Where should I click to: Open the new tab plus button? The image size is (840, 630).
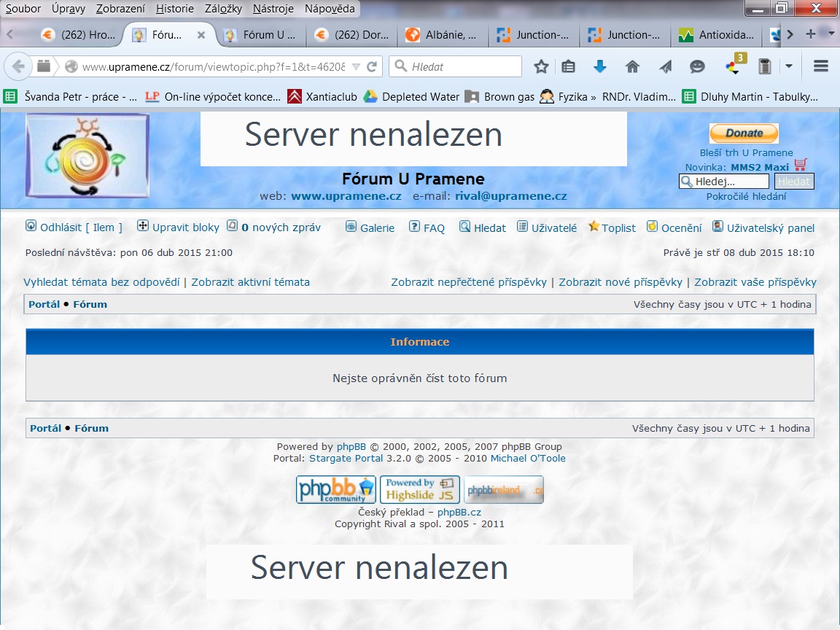[x=810, y=34]
